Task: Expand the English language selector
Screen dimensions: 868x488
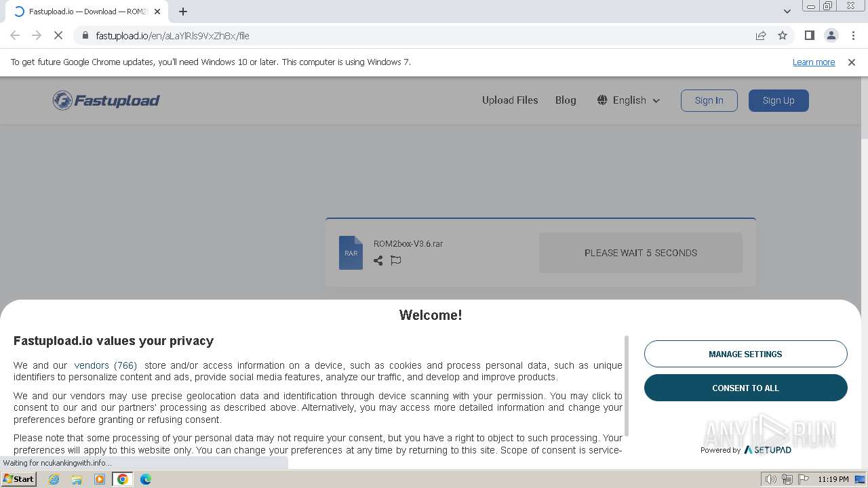Action: 629,100
